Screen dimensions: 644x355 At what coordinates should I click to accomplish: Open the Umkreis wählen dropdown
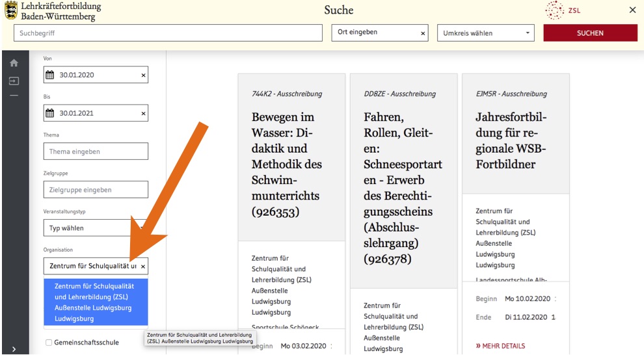(485, 33)
